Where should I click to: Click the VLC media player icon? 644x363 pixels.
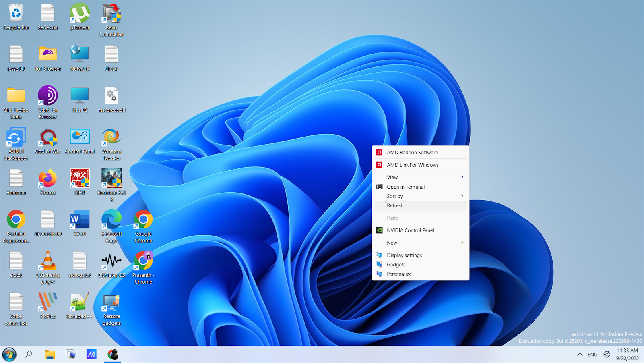point(48,261)
